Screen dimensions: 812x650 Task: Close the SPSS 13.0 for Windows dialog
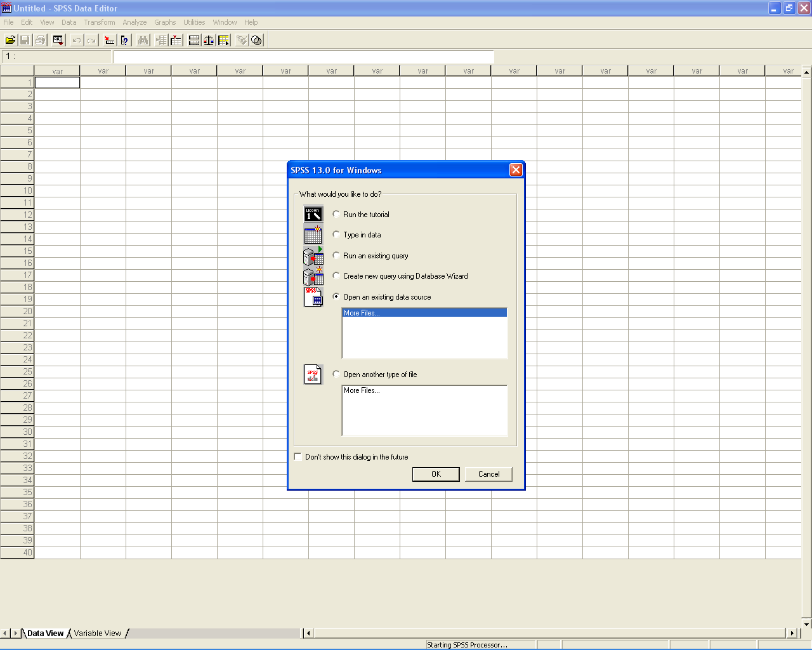click(516, 169)
